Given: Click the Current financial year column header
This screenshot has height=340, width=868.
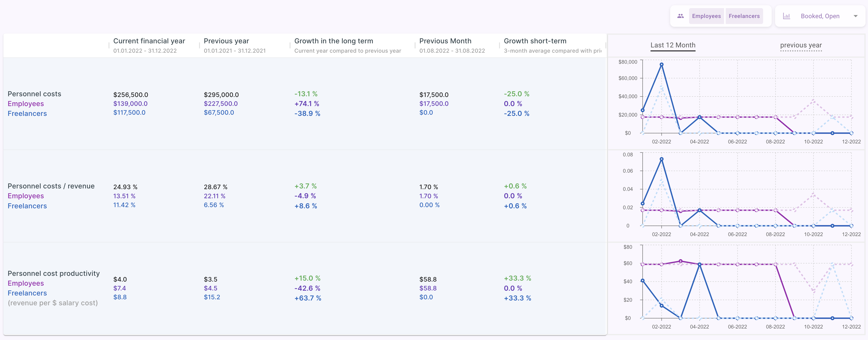Looking at the screenshot, I should (149, 41).
